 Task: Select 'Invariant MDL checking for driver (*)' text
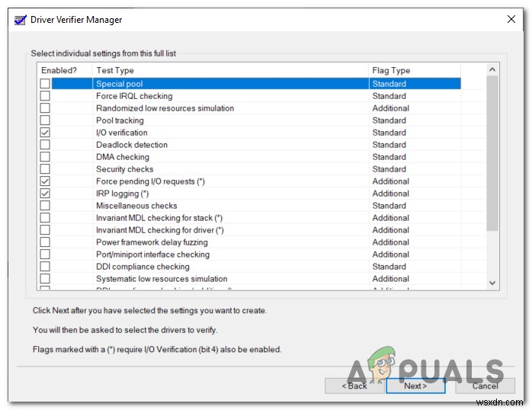[x=160, y=230]
